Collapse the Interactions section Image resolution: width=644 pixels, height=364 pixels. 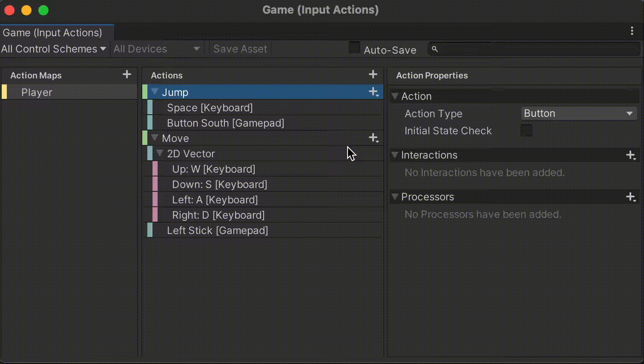[x=395, y=155]
